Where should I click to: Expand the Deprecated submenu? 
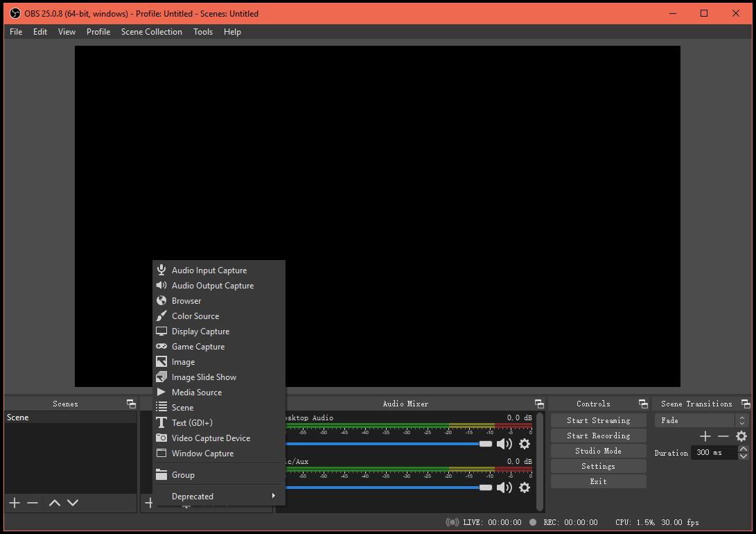coord(219,496)
